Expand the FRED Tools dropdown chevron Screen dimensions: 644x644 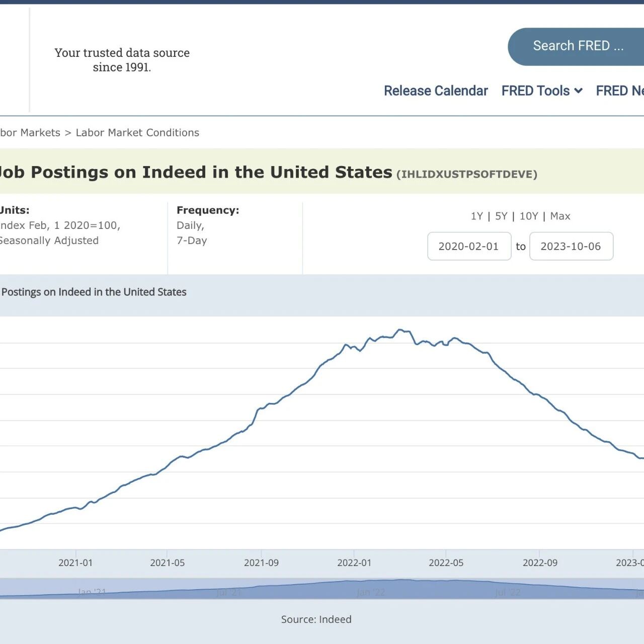579,91
